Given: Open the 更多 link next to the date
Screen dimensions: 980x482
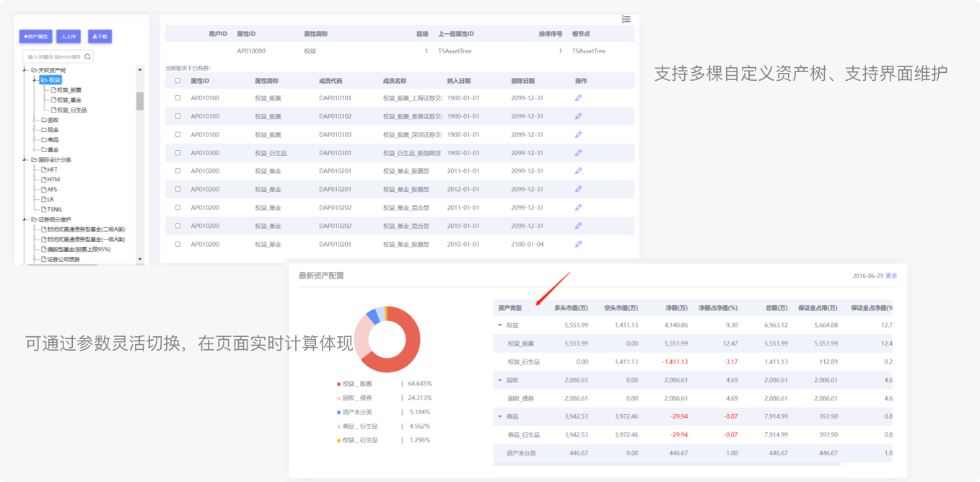Looking at the screenshot, I should [891, 276].
